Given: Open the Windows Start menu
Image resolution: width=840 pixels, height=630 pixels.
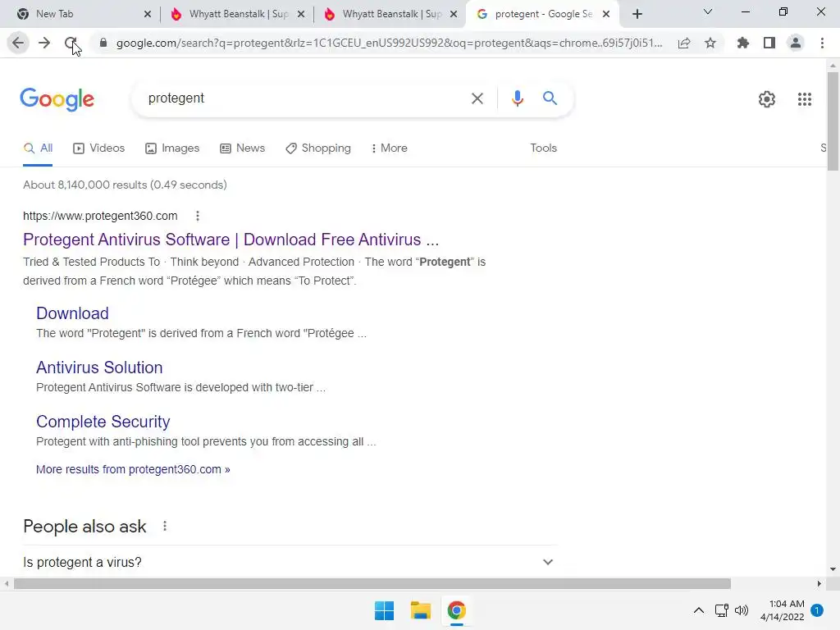Looking at the screenshot, I should click(384, 610).
